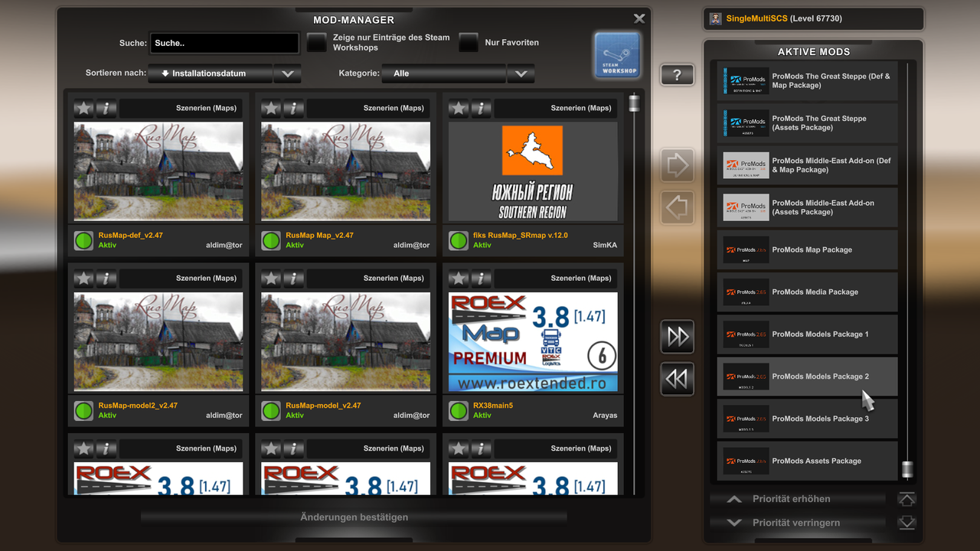Show info for RusMap-model2_v2.47
980x551 pixels.
point(106,278)
